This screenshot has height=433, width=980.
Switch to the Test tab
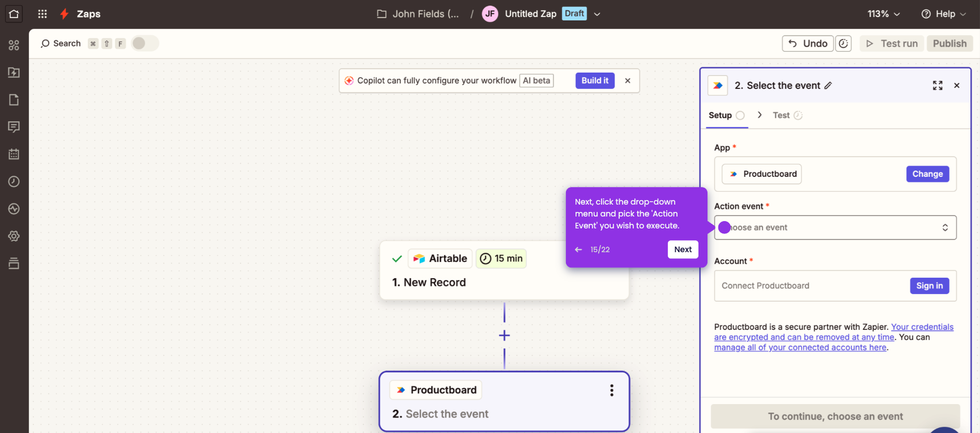pyautogui.click(x=787, y=116)
